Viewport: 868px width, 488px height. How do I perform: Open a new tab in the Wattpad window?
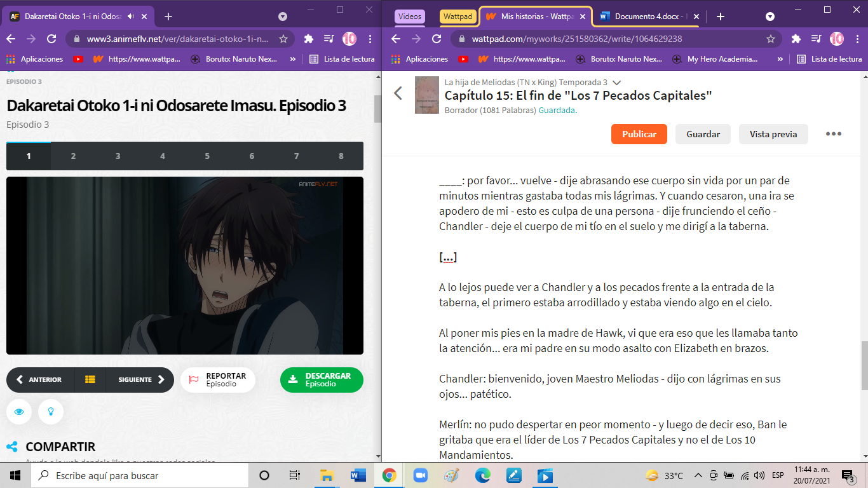(x=721, y=17)
